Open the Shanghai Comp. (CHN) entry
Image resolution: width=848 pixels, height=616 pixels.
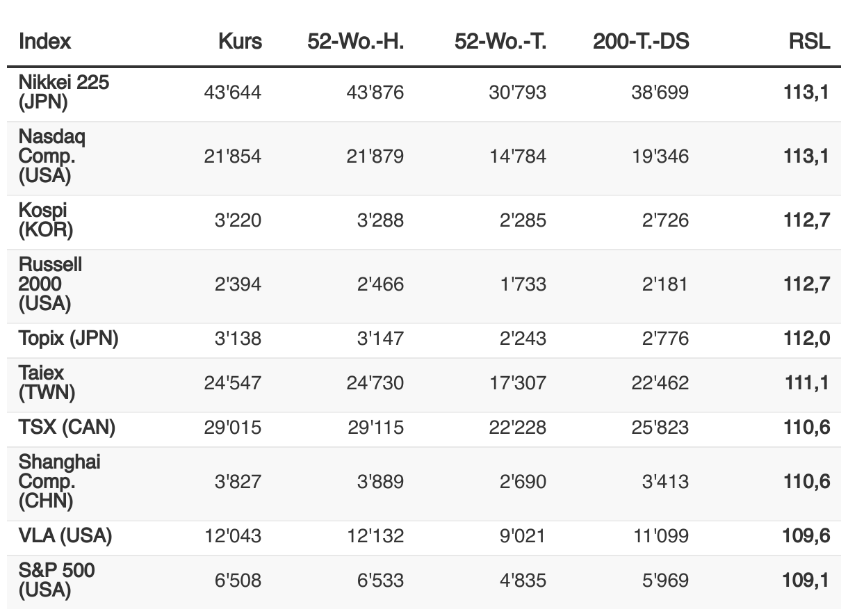(x=60, y=482)
